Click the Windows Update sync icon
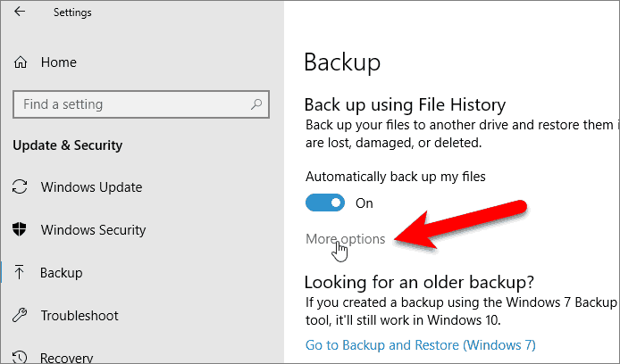Image resolution: width=620 pixels, height=364 pixels. (20, 187)
